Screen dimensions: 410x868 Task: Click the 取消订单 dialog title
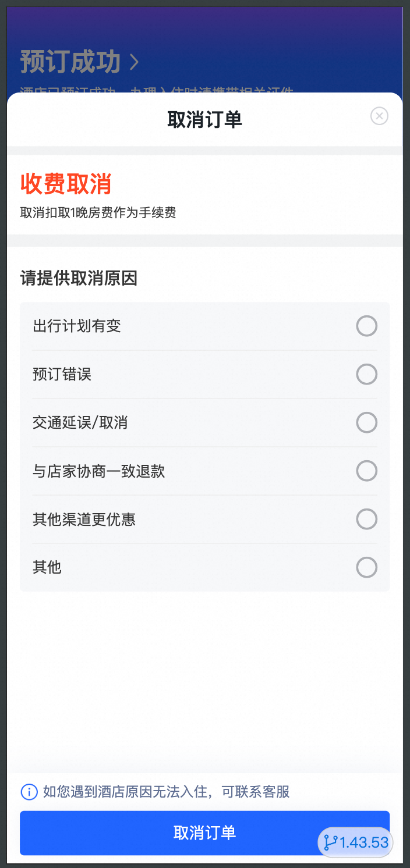point(204,120)
